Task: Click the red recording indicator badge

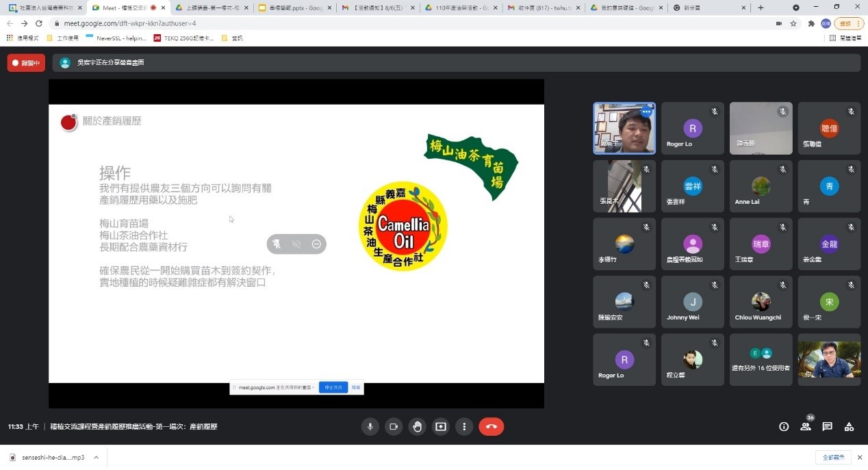Action: (26, 63)
